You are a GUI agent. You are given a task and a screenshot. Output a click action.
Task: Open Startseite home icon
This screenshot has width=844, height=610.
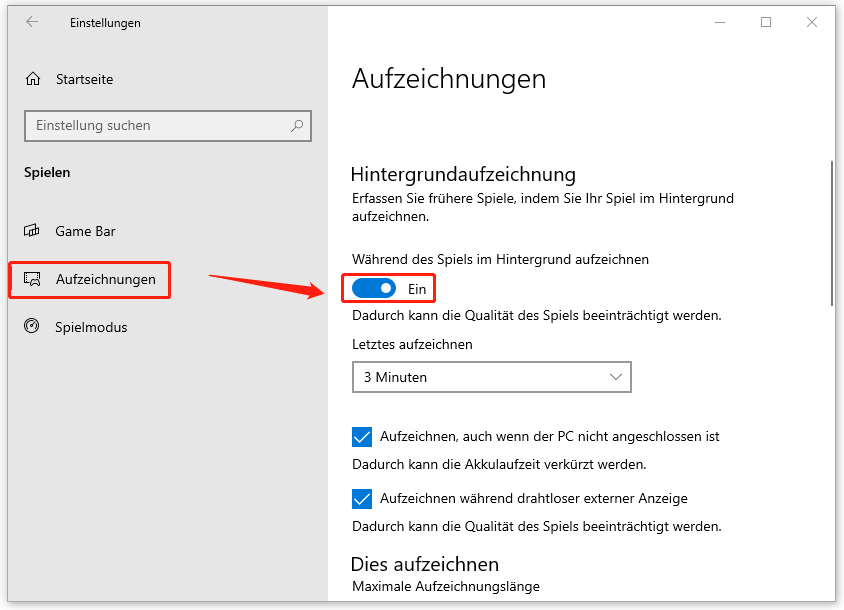[33, 79]
